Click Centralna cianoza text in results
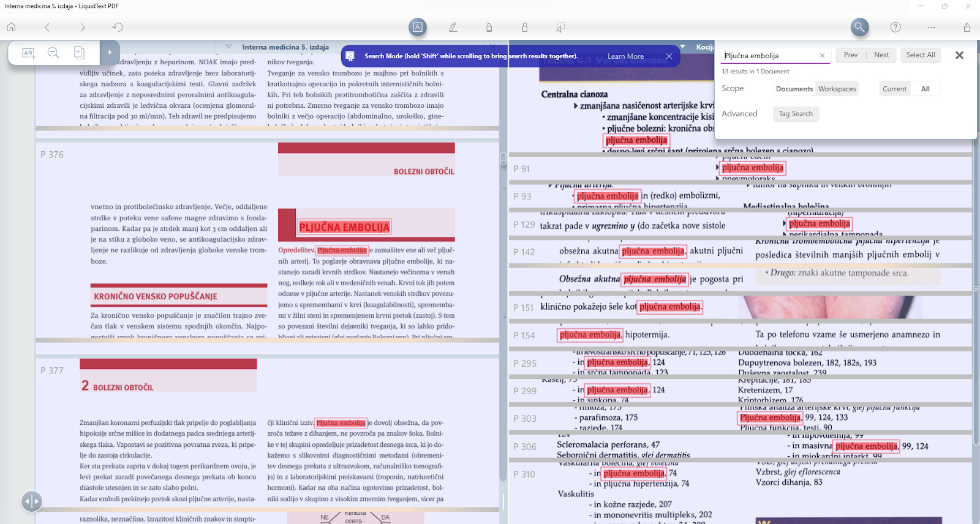The image size is (980, 524). pyautogui.click(x=574, y=94)
